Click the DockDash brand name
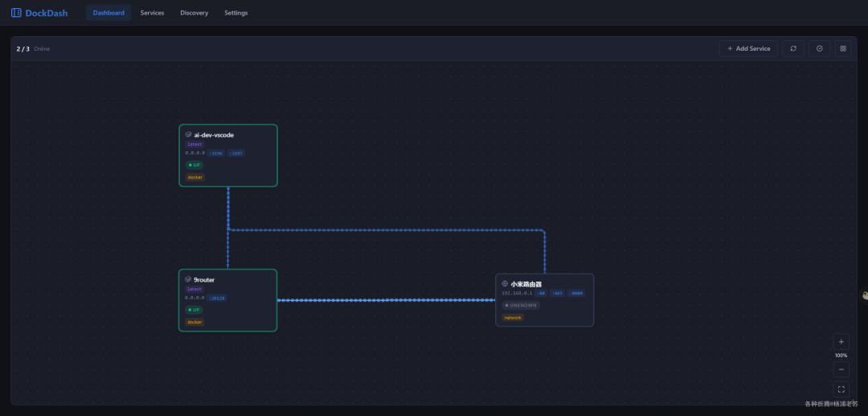Viewport: 868px width, 416px height. 47,13
